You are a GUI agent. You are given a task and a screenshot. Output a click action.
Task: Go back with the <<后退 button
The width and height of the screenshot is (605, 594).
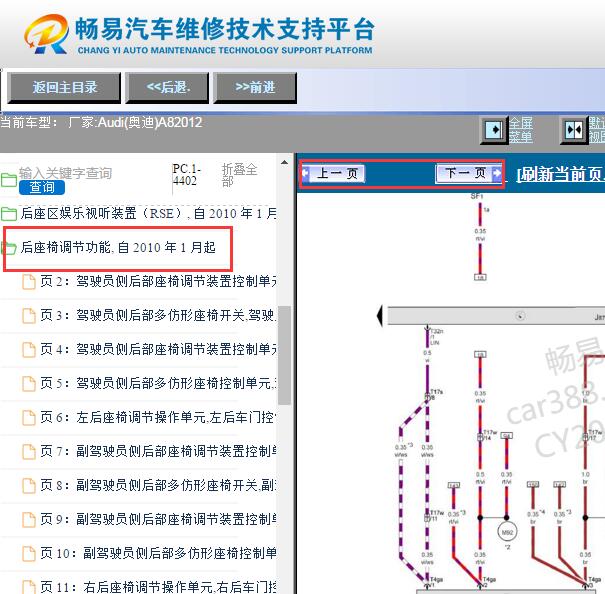[167, 88]
